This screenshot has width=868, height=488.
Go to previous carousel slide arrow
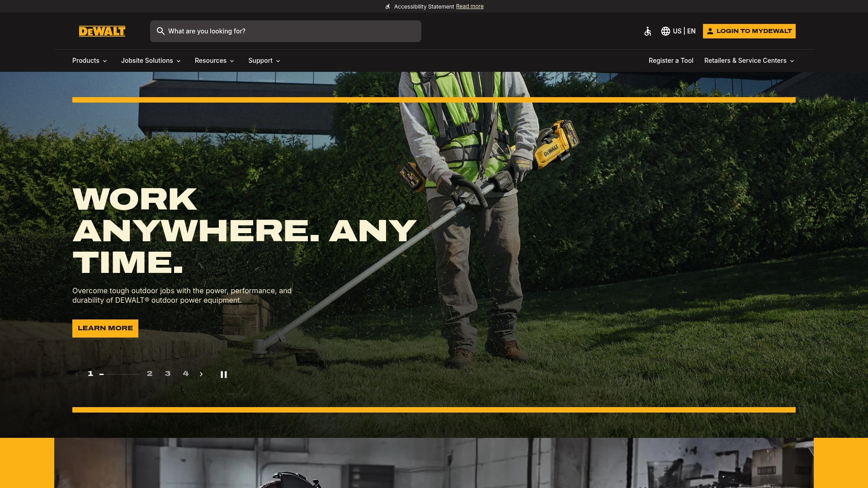tap(77, 374)
